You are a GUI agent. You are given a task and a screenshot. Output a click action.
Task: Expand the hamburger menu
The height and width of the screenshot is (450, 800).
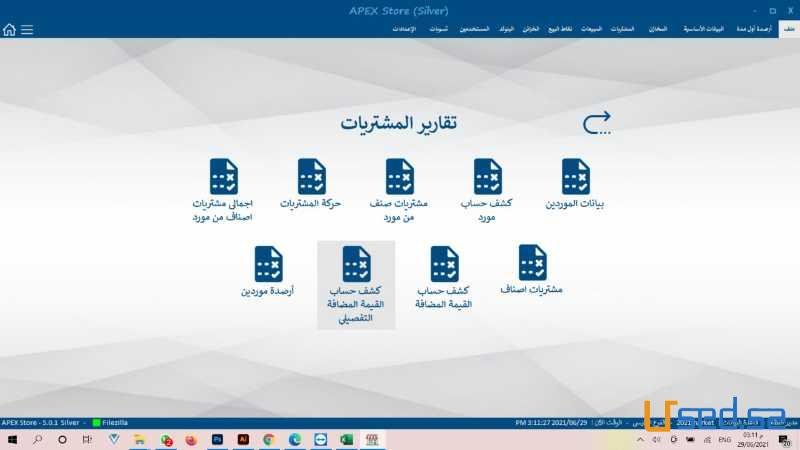click(x=27, y=29)
